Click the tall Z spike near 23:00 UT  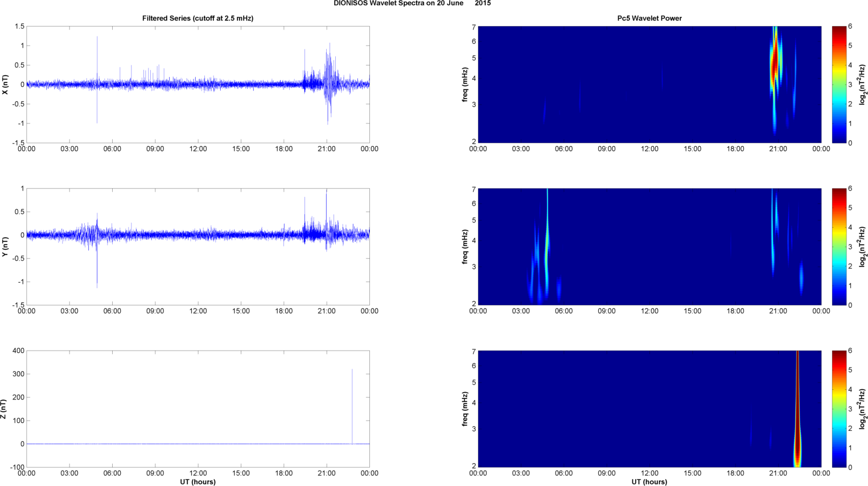pyautogui.click(x=352, y=406)
